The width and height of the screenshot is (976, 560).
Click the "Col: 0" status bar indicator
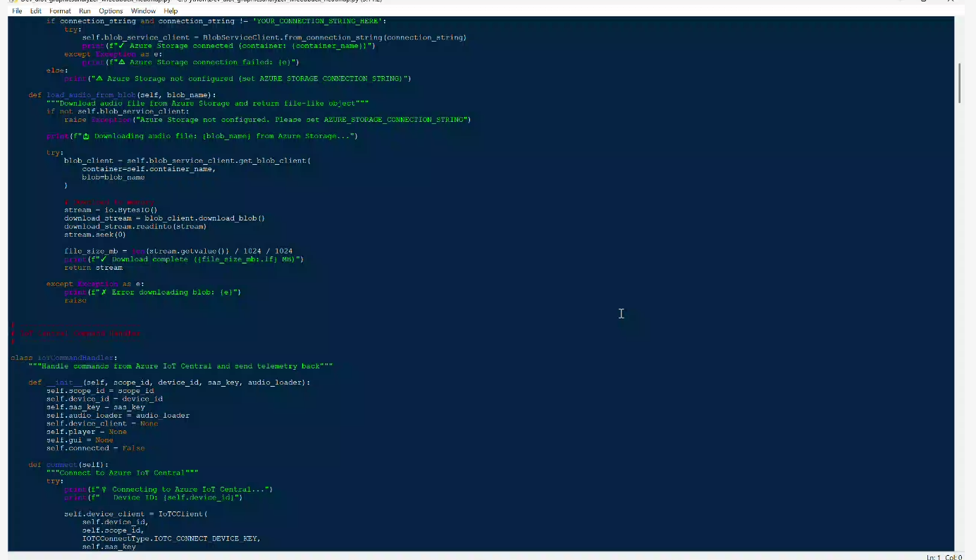click(x=954, y=557)
